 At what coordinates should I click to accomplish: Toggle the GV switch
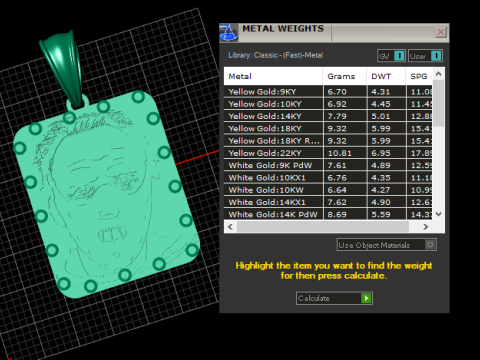click(391, 56)
